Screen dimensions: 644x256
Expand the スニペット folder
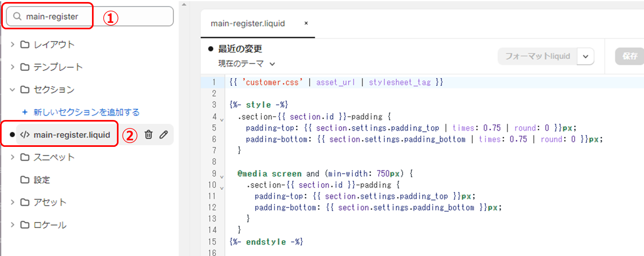(x=12, y=157)
